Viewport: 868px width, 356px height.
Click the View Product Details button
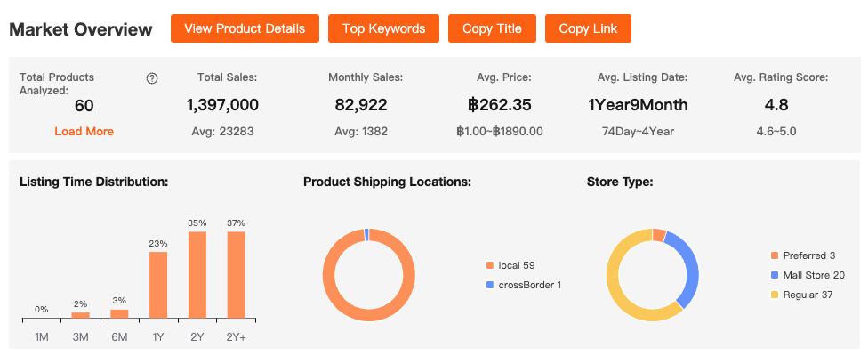pyautogui.click(x=245, y=28)
